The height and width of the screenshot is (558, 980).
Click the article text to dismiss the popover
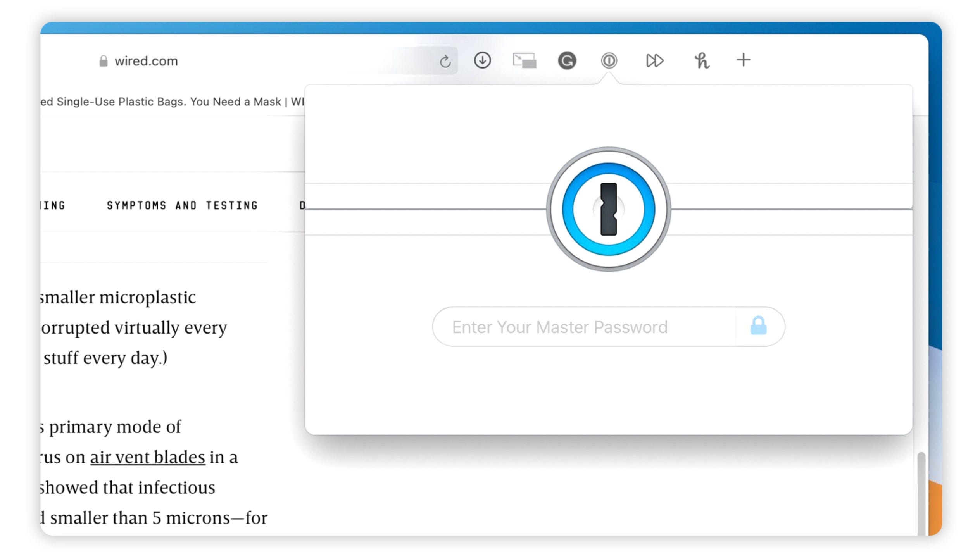tap(136, 327)
